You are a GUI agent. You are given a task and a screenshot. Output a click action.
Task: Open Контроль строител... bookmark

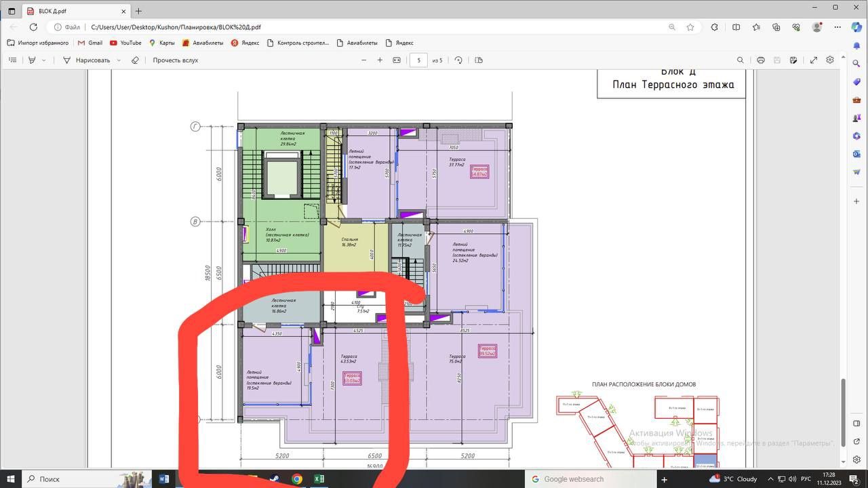(298, 43)
